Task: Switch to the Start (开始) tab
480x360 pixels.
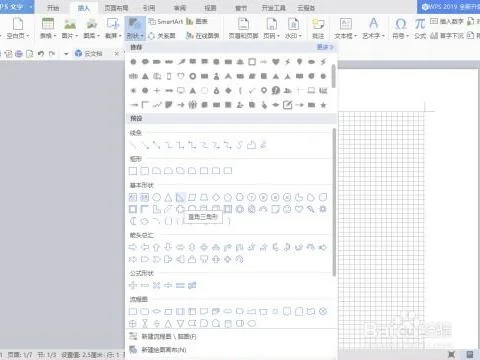Action: click(53, 8)
